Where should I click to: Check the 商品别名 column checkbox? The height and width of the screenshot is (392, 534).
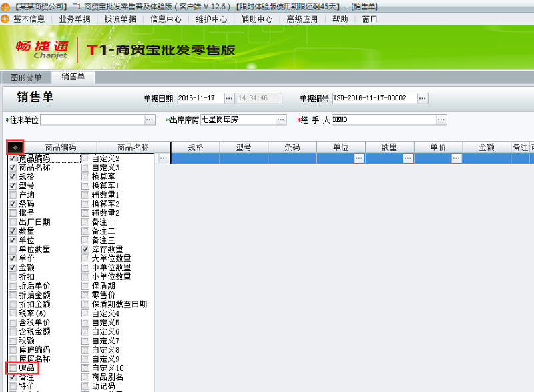(85, 377)
